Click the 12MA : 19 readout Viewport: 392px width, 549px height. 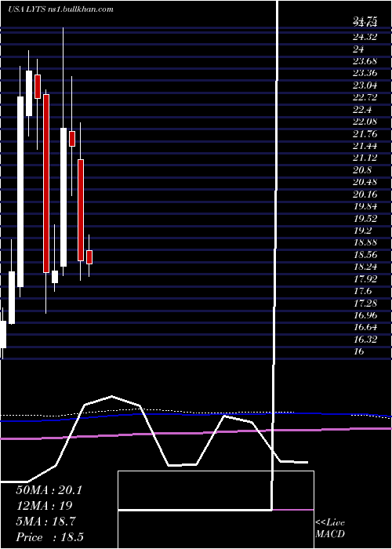(x=44, y=507)
